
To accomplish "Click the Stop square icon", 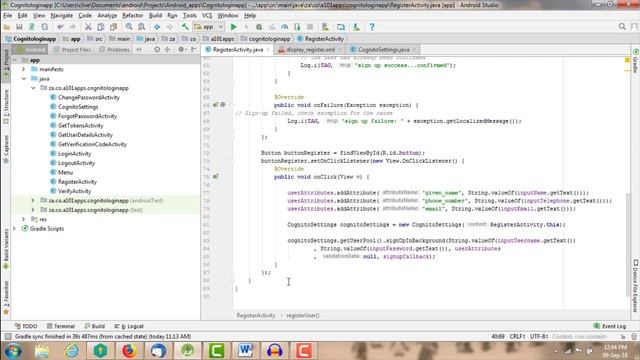I will tap(310, 27).
